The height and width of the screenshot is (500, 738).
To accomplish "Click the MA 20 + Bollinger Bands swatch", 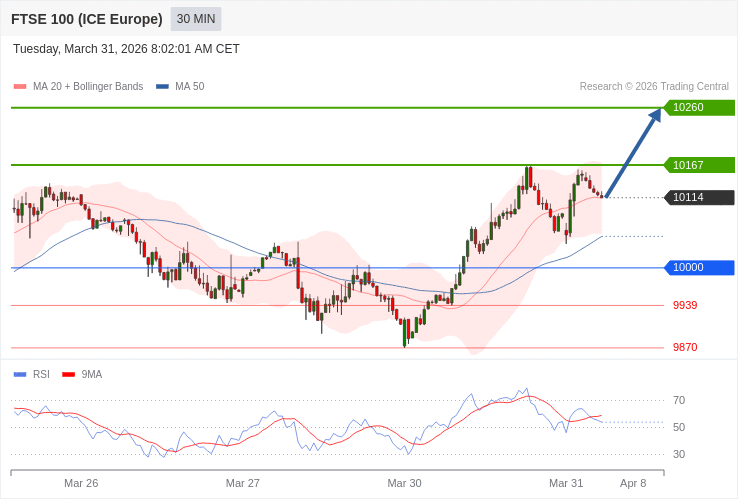I will [x=20, y=87].
